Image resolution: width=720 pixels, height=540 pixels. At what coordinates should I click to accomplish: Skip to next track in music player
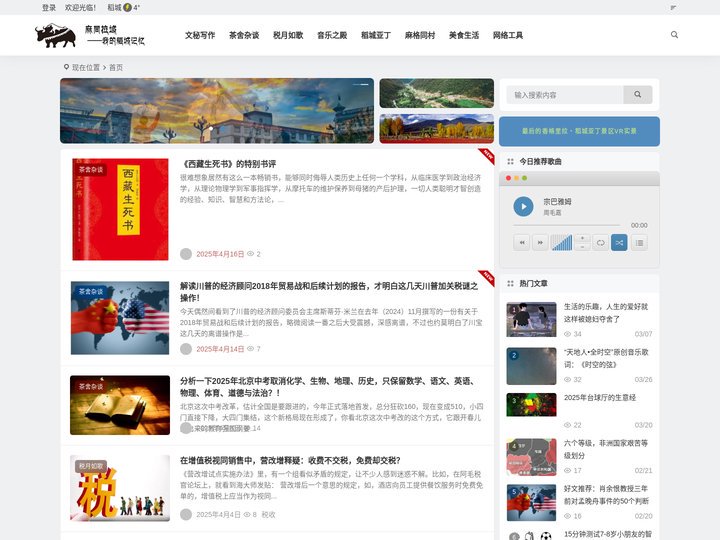coord(540,242)
